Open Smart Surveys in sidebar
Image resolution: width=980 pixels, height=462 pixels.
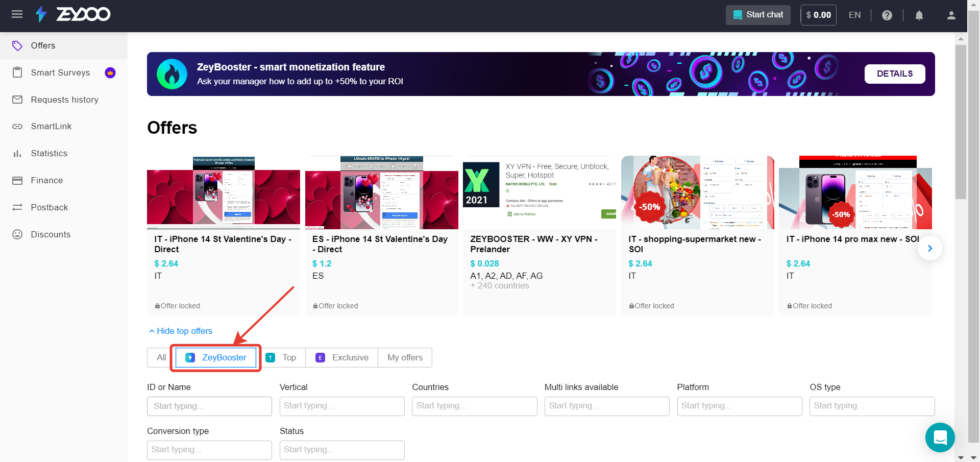pyautogui.click(x=64, y=72)
